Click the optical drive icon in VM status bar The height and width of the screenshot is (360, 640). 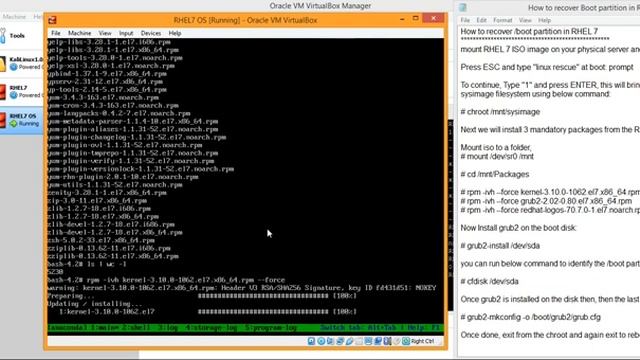pyautogui.click(x=321, y=341)
